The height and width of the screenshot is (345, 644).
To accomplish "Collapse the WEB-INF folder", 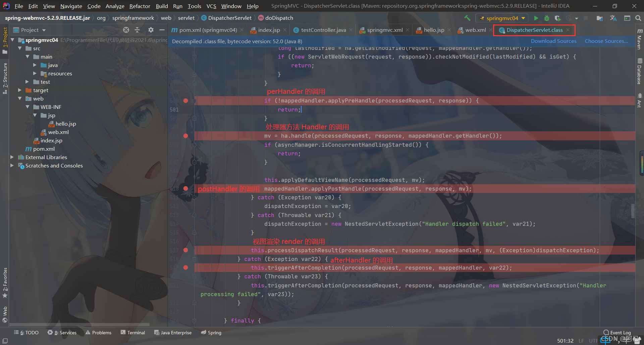I will (28, 107).
